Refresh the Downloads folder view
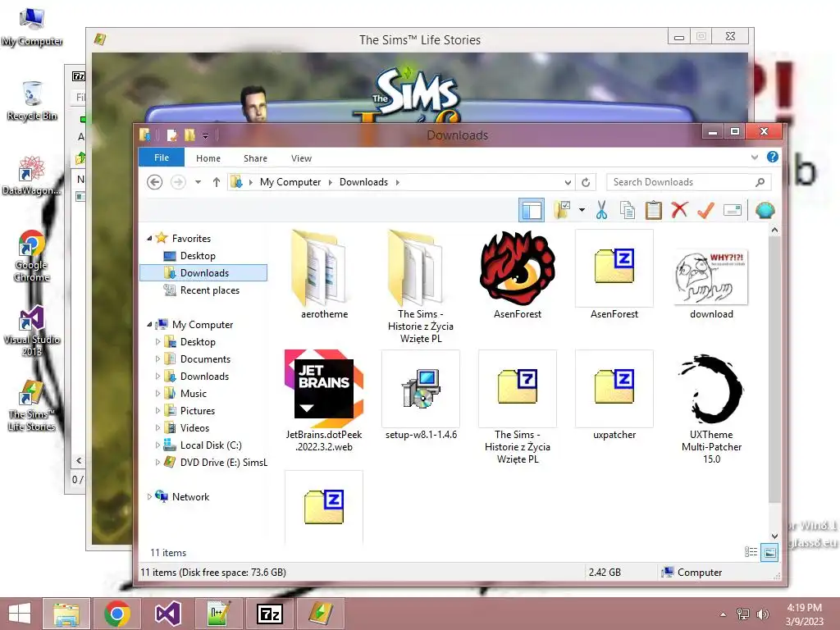 coord(586,182)
